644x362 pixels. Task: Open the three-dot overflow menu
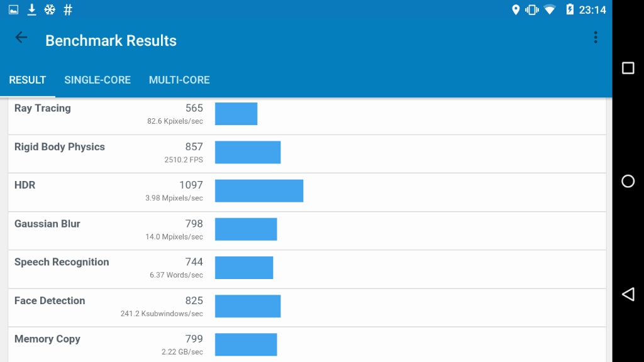[596, 38]
